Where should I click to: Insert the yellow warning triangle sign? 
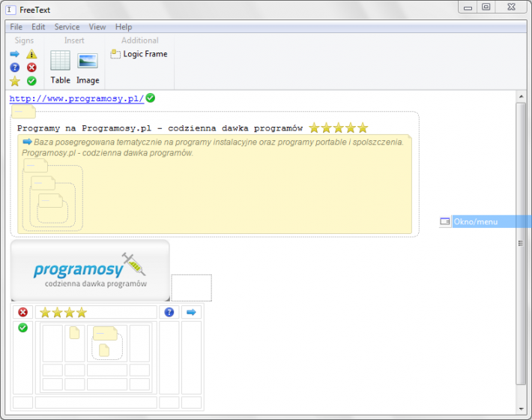[31, 54]
